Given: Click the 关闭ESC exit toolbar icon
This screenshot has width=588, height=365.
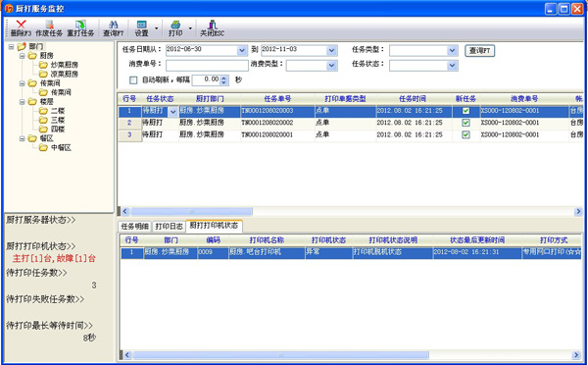Looking at the screenshot, I should point(213,25).
